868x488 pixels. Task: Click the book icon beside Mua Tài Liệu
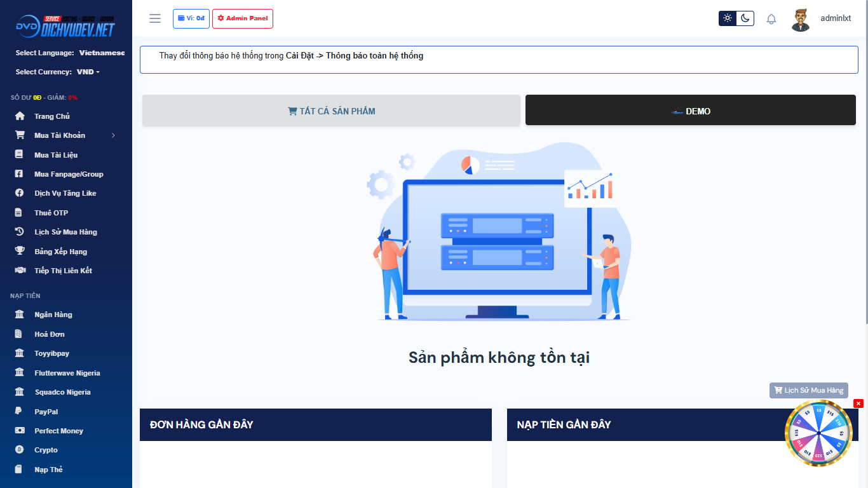(x=20, y=154)
